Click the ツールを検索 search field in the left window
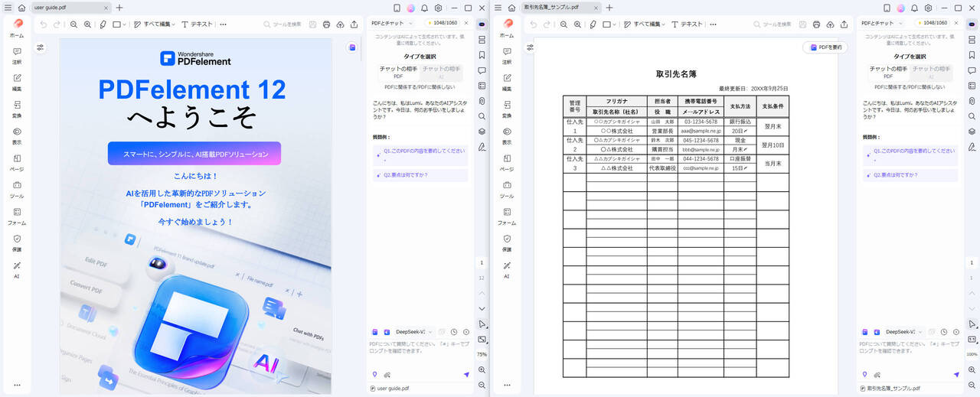The width and height of the screenshot is (980, 397). click(x=283, y=24)
